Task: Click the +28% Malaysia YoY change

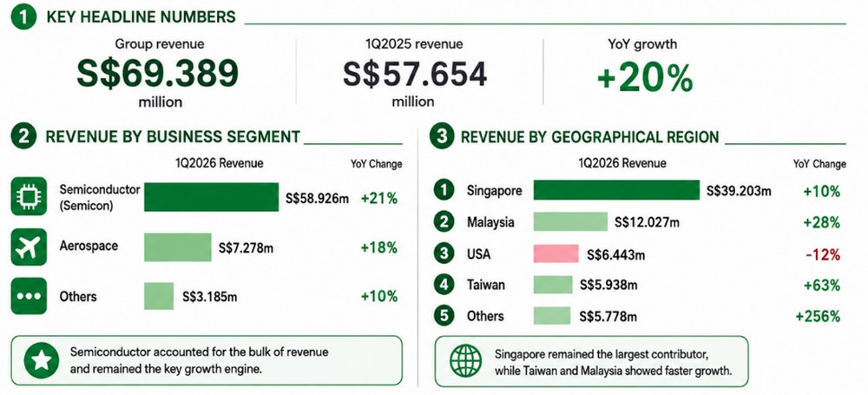Action: click(x=822, y=223)
